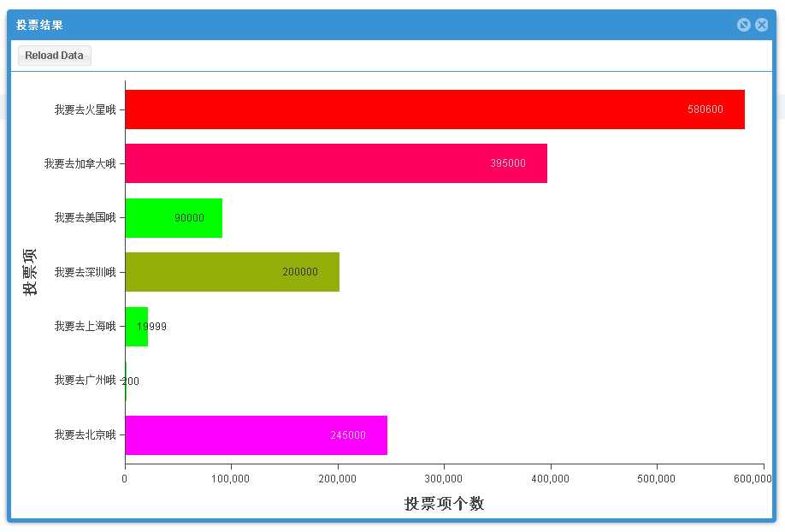
Task: Select the green bar for 我要去美国哦
Action: (174, 218)
